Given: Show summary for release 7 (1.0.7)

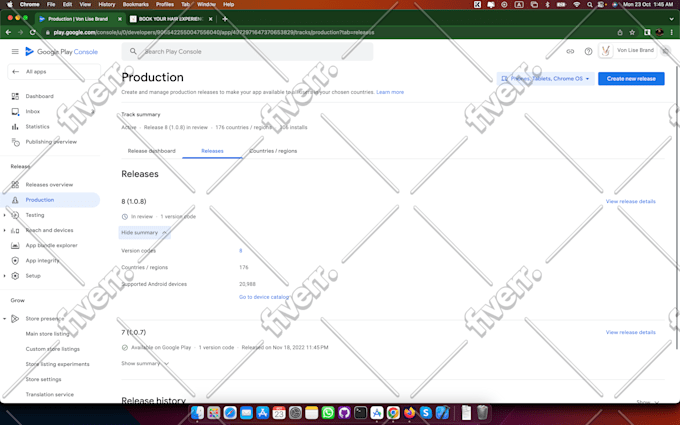Looking at the screenshot, I should pos(145,363).
